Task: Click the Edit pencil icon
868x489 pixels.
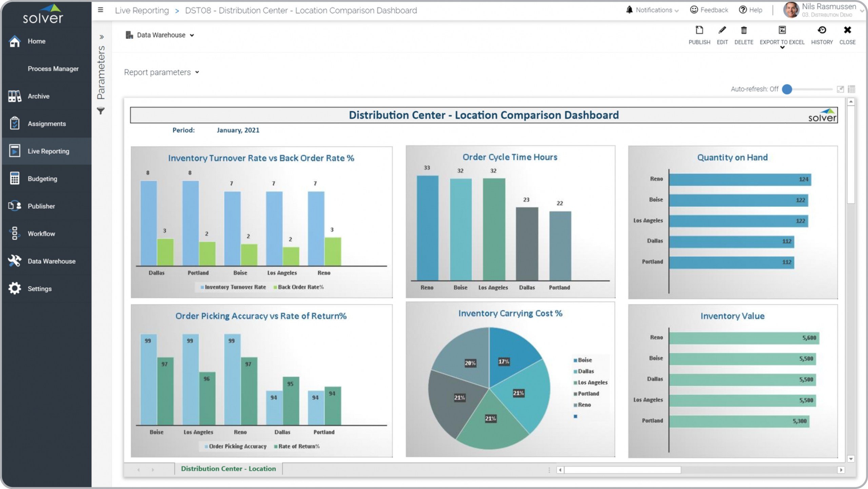Action: tap(722, 31)
